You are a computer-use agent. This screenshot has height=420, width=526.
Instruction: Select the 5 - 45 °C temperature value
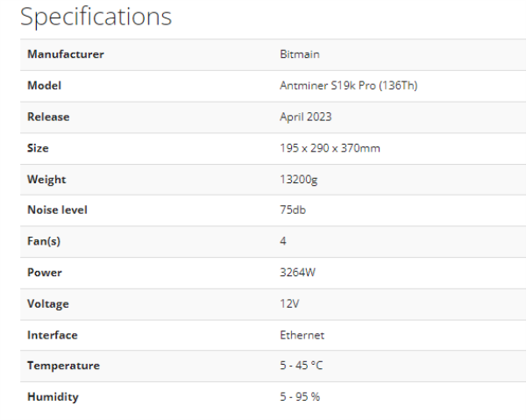(302, 366)
